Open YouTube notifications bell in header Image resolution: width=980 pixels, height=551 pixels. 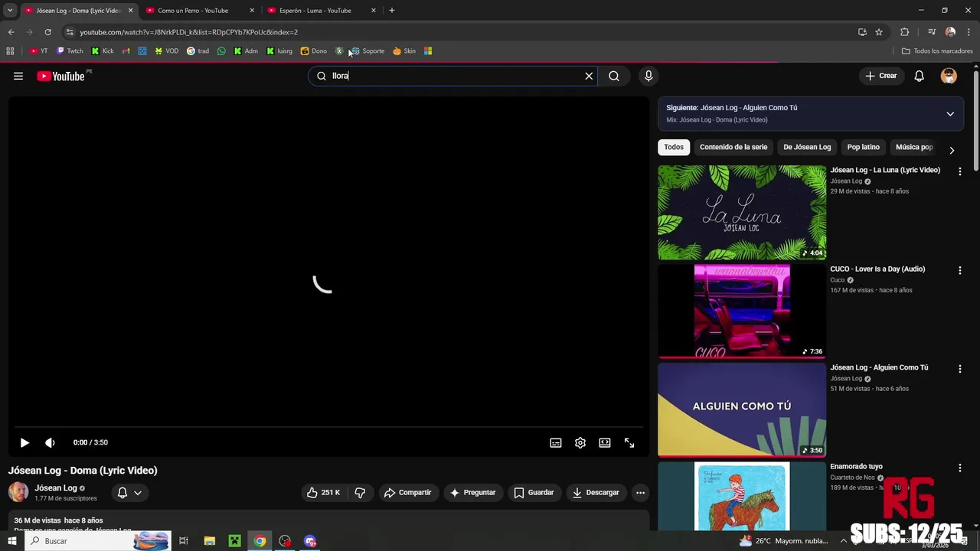tap(920, 76)
